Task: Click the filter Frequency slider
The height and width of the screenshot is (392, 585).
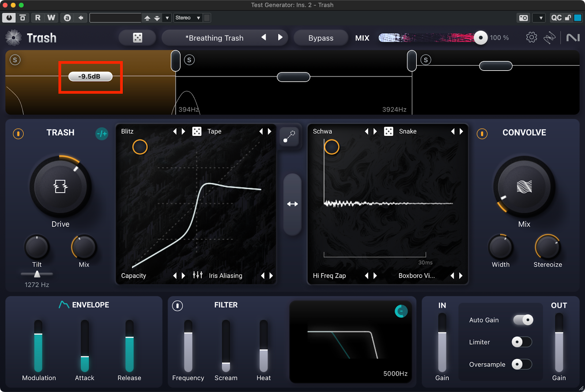Action: tap(188, 346)
